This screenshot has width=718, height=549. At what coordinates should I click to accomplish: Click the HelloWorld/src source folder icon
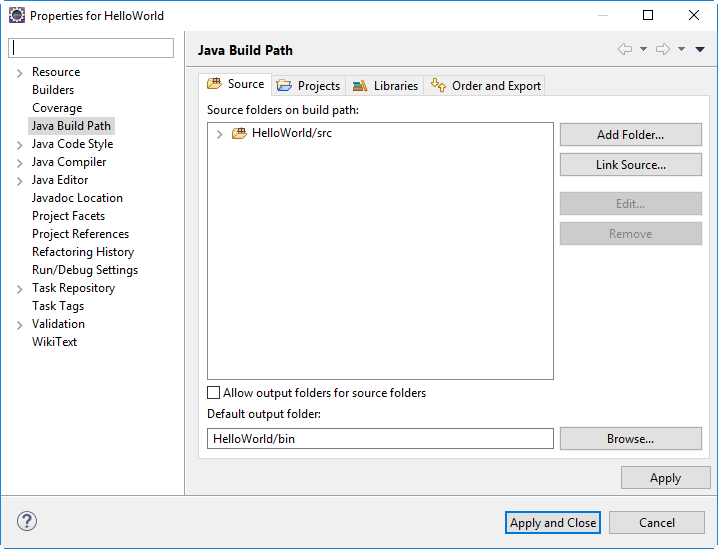pyautogui.click(x=239, y=133)
